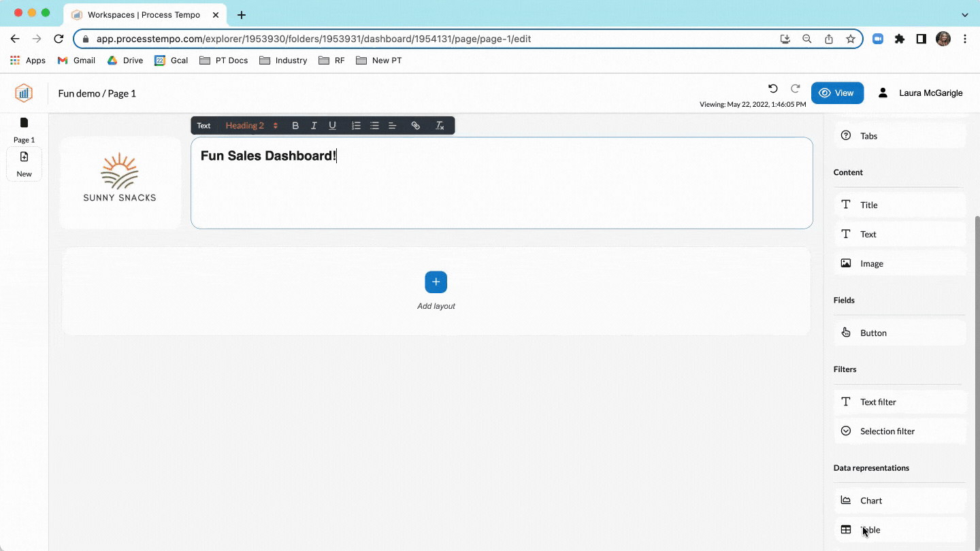Open PT Docs bookmark folder
The image size is (980, 551).
pyautogui.click(x=224, y=61)
